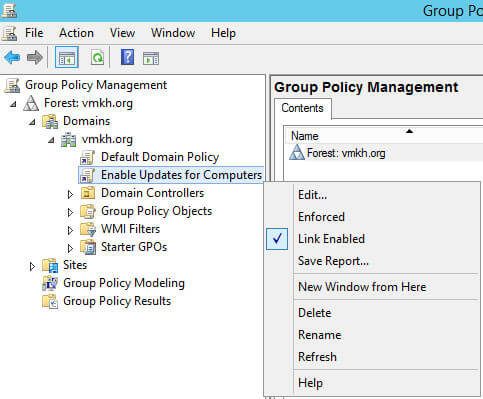
Task: Click the Group Policy Objects folder icon
Action: coord(88,211)
